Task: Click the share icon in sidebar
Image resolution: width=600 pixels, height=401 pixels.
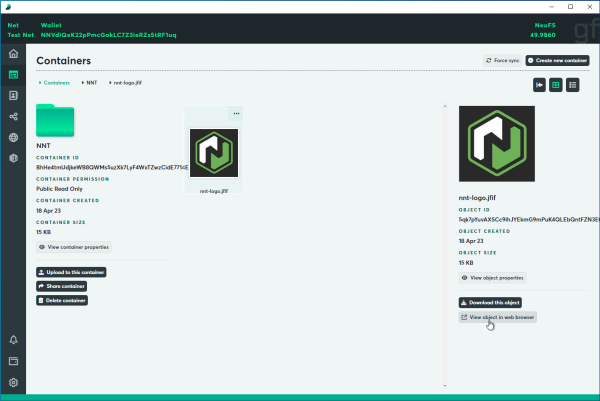Action: pyautogui.click(x=14, y=116)
